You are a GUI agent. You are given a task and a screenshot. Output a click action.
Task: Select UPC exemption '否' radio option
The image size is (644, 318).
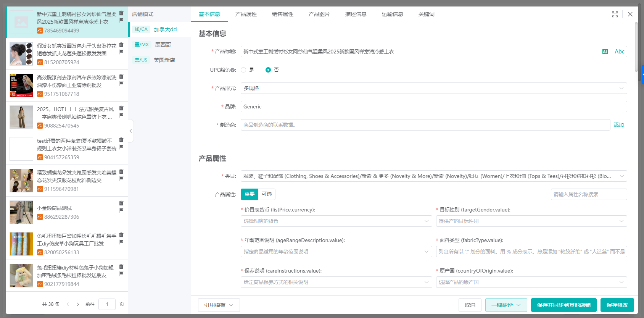pos(268,70)
